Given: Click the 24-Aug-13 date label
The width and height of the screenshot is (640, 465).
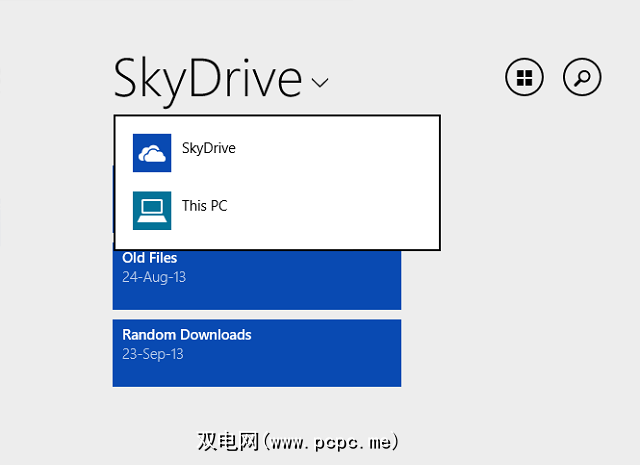Looking at the screenshot, I should (x=155, y=276).
